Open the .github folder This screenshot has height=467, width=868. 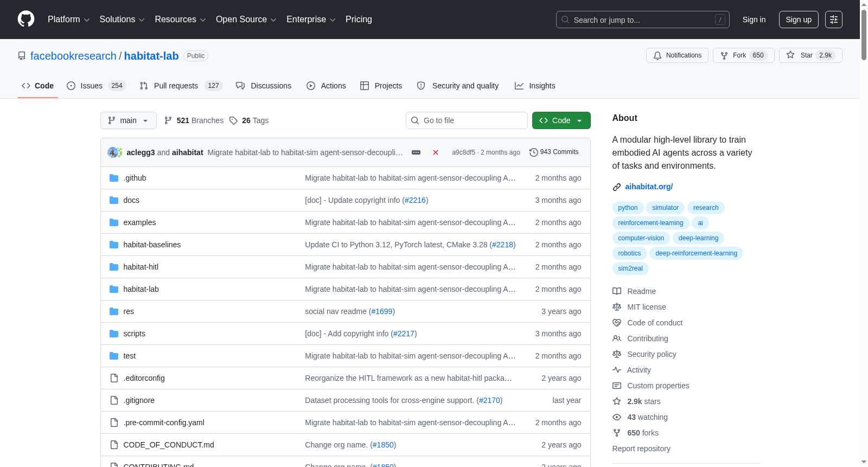click(135, 178)
